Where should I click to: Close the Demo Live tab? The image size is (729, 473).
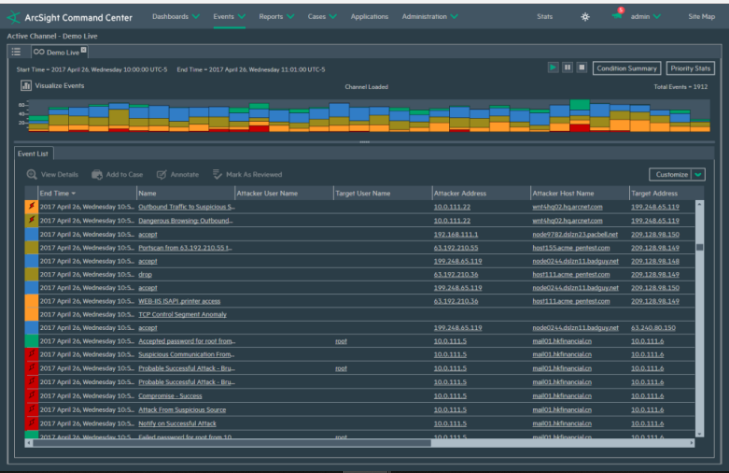[x=84, y=50]
